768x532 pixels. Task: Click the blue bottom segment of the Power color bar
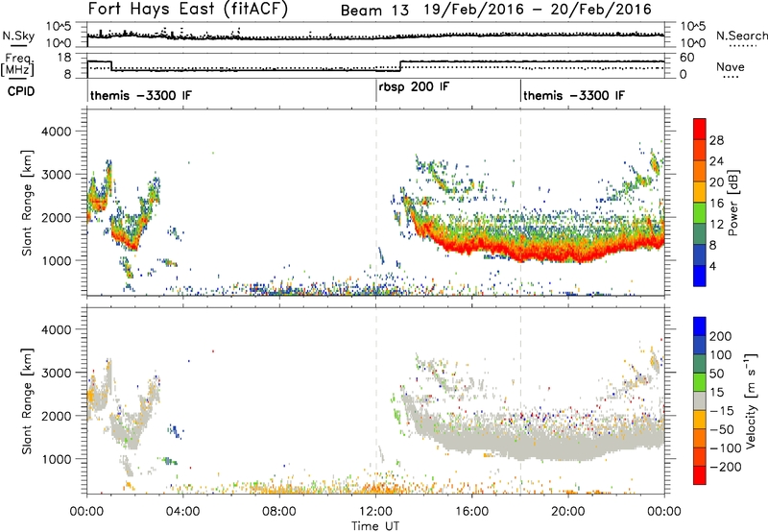700,276
